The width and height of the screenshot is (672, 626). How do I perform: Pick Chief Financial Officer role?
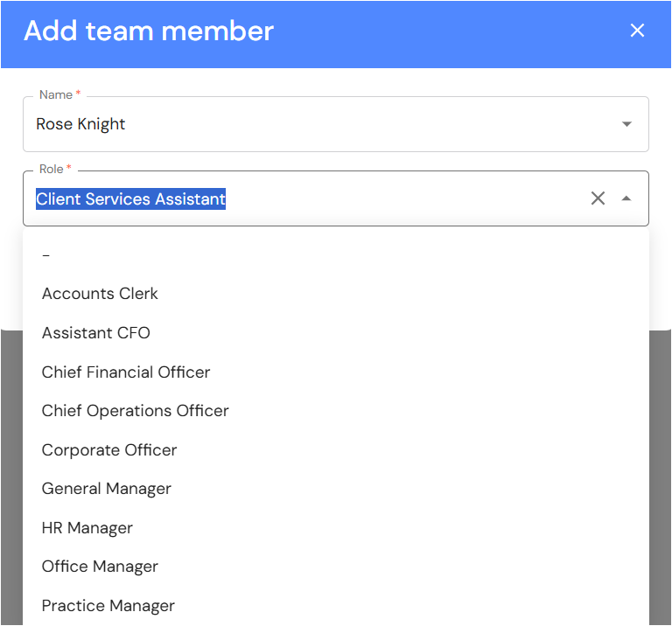pos(126,372)
